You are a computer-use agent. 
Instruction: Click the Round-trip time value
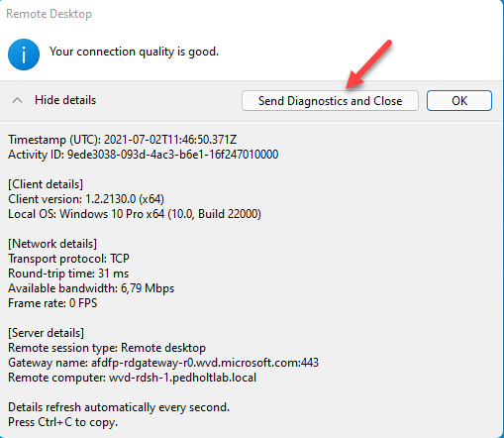tap(114, 274)
